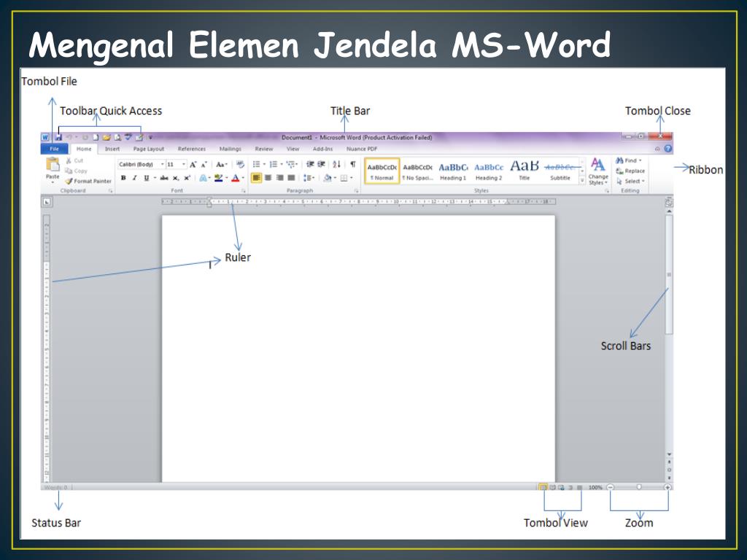Switch to Web Layout view icon
The height and width of the screenshot is (560, 747).
point(561,487)
